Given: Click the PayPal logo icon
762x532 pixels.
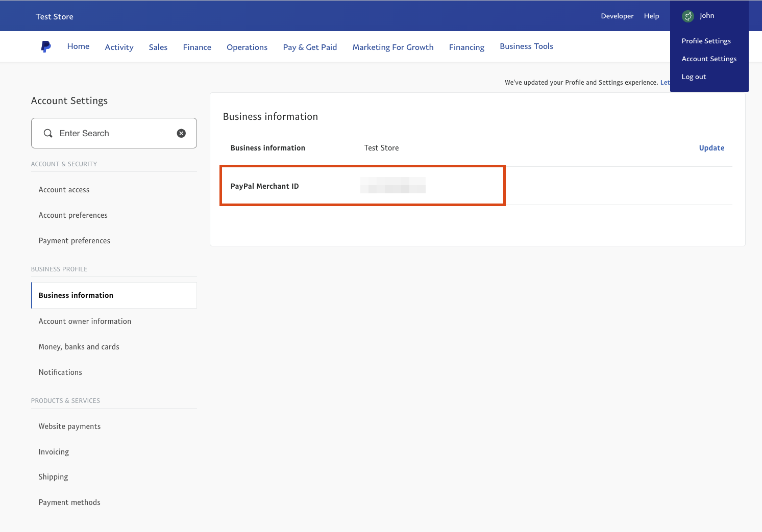Looking at the screenshot, I should point(45,46).
